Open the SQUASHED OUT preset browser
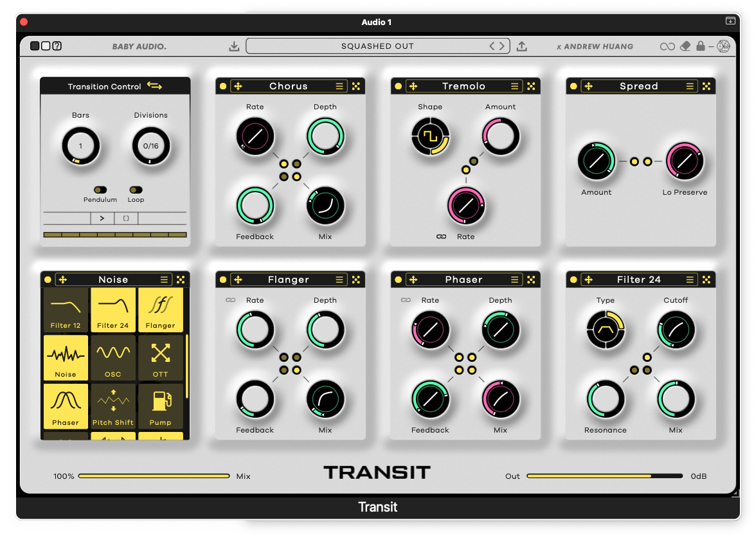 pos(377,46)
